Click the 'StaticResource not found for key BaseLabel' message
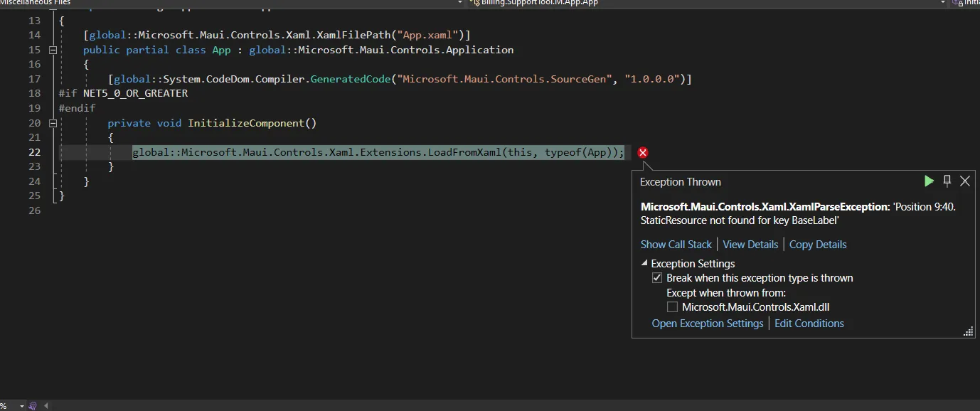980x411 pixels. [x=740, y=221]
